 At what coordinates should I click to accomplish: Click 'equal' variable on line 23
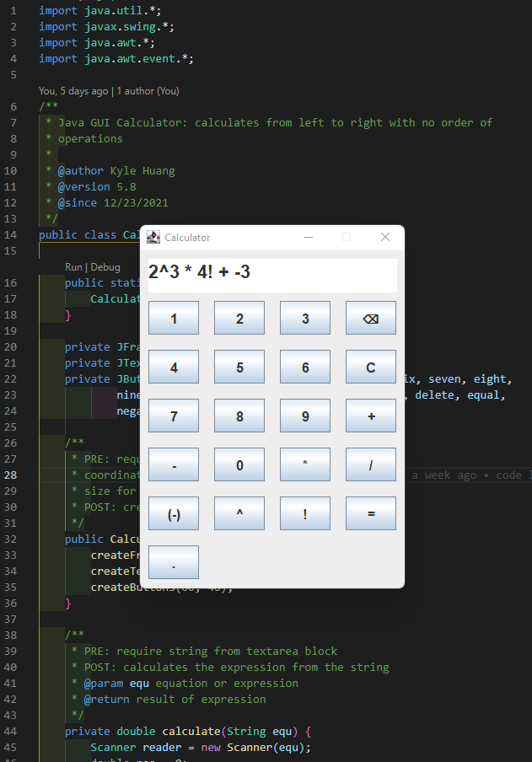tap(483, 395)
